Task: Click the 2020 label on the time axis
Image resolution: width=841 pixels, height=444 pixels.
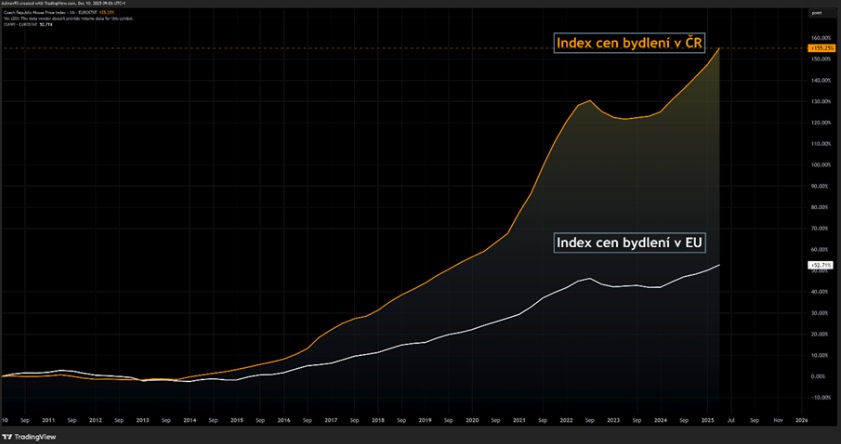Action: 472,421
